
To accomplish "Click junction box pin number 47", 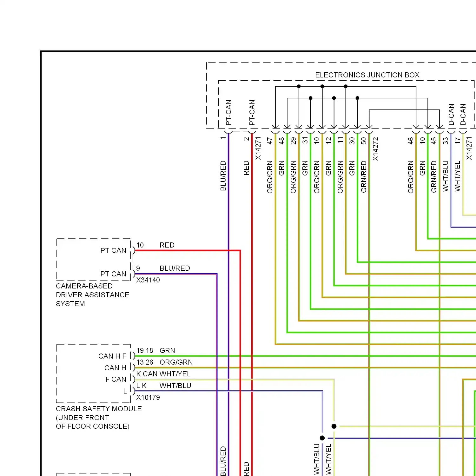I will coord(270,141).
